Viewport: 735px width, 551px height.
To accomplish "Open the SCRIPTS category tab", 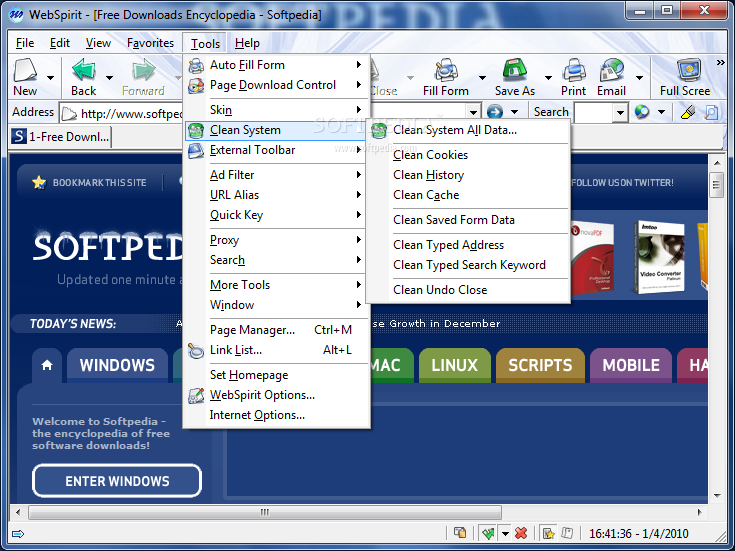I will (540, 365).
